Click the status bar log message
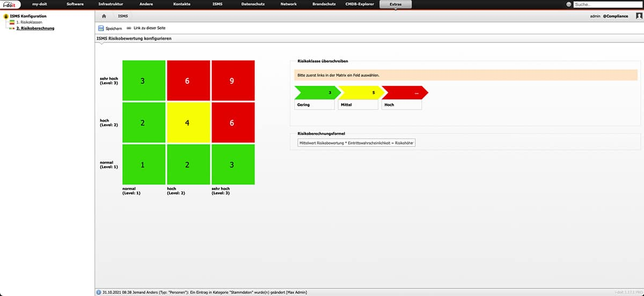This screenshot has height=296, width=644. click(x=204, y=292)
